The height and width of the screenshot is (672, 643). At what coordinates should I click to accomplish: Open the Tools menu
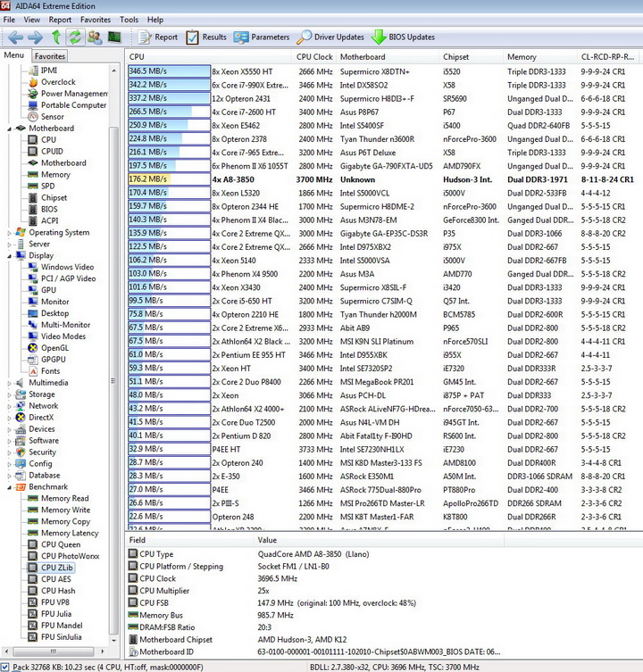[x=129, y=20]
